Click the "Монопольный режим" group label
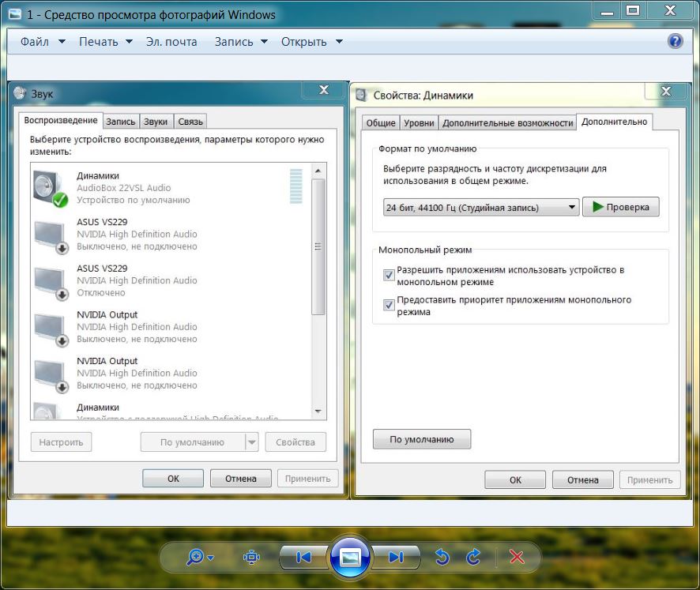700x590 pixels. [x=425, y=250]
